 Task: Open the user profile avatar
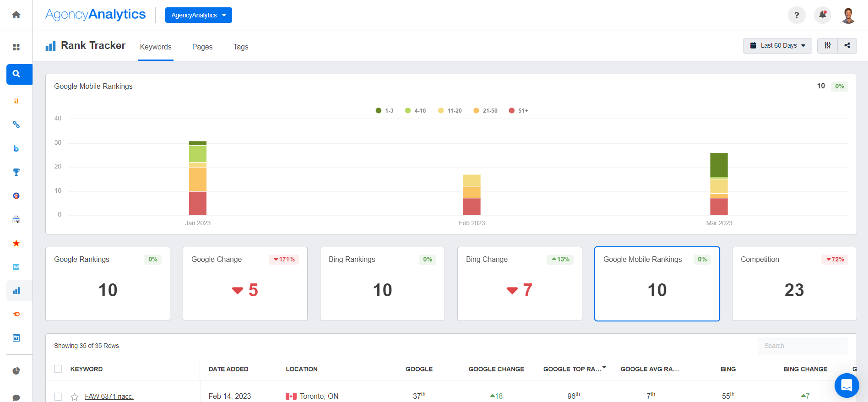[848, 15]
